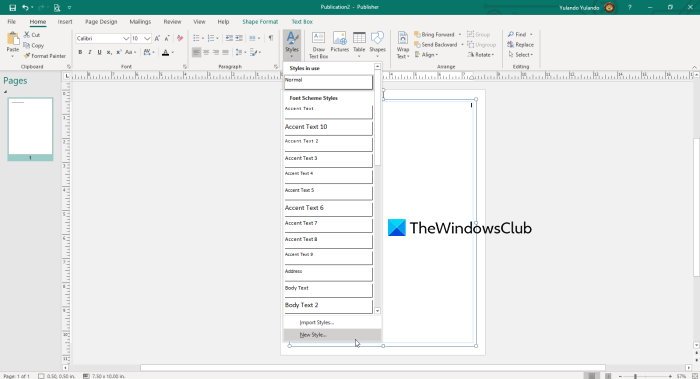The width and height of the screenshot is (700, 379).
Task: Click the ruler tab selector box
Action: pyautogui.click(x=67, y=76)
